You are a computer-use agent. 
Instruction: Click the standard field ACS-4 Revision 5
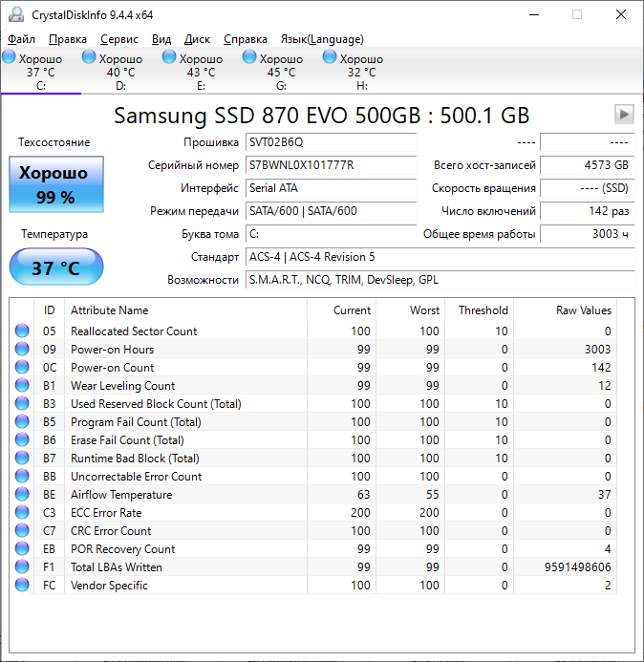pyautogui.click(x=440, y=257)
